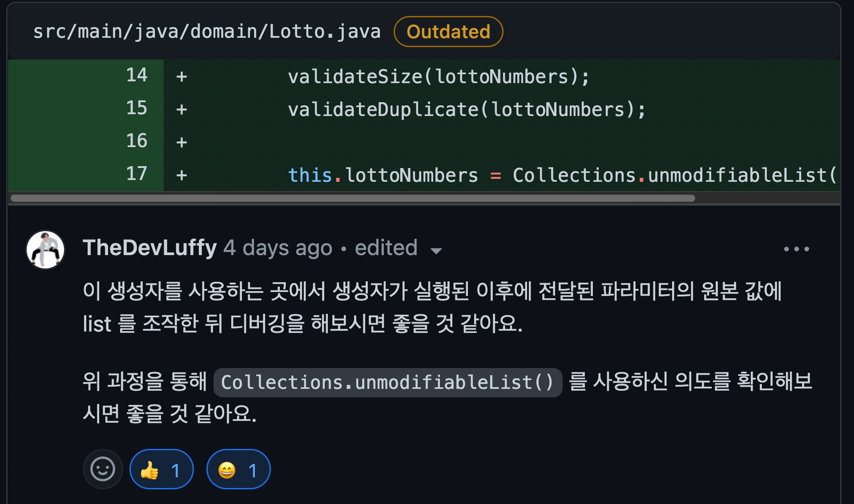
Task: Select line number 17 in diff
Action: (136, 174)
